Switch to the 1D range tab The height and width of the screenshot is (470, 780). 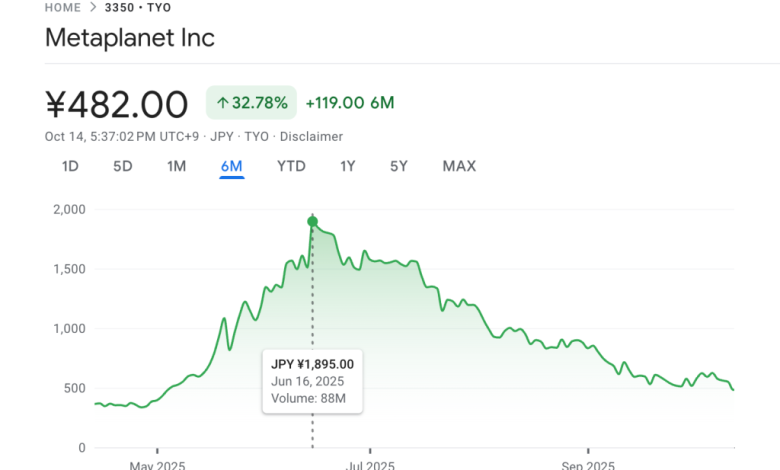pos(70,166)
